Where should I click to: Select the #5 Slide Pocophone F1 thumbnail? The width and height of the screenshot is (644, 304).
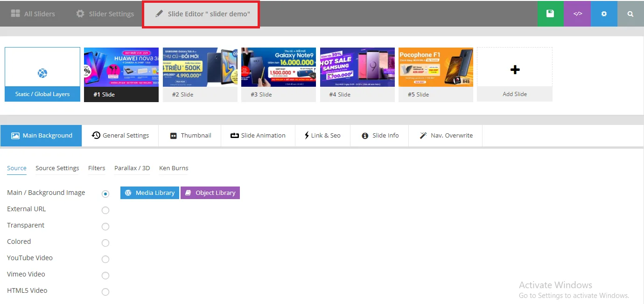click(436, 74)
